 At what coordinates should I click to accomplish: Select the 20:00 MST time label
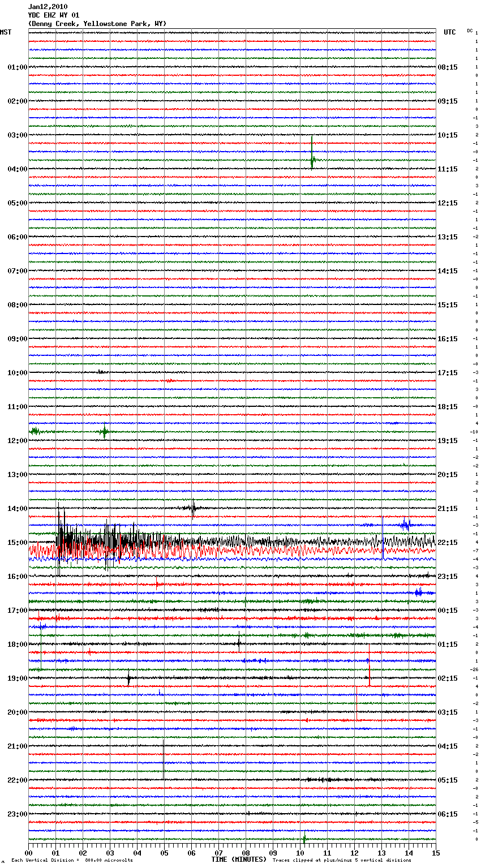point(17,712)
